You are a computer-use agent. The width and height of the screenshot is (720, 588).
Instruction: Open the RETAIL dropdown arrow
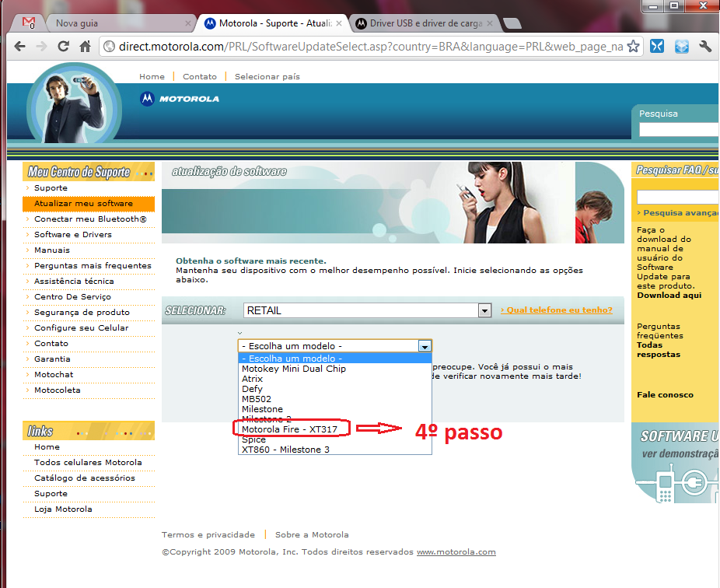click(x=484, y=311)
